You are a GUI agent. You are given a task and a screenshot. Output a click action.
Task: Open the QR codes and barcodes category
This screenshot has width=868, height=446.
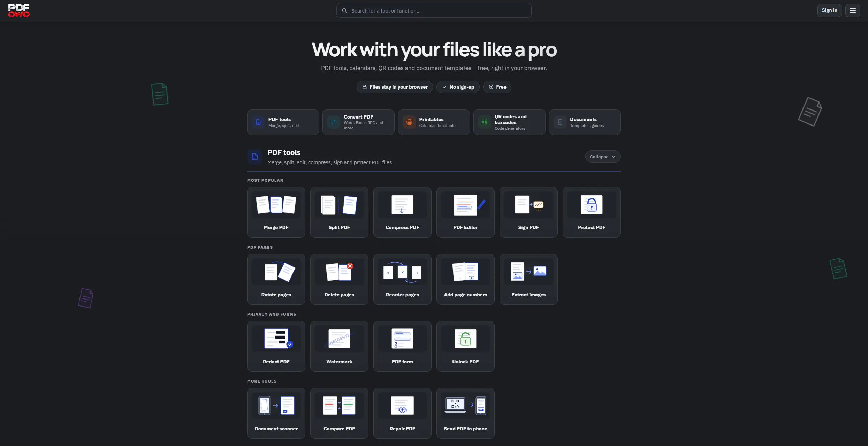509,122
